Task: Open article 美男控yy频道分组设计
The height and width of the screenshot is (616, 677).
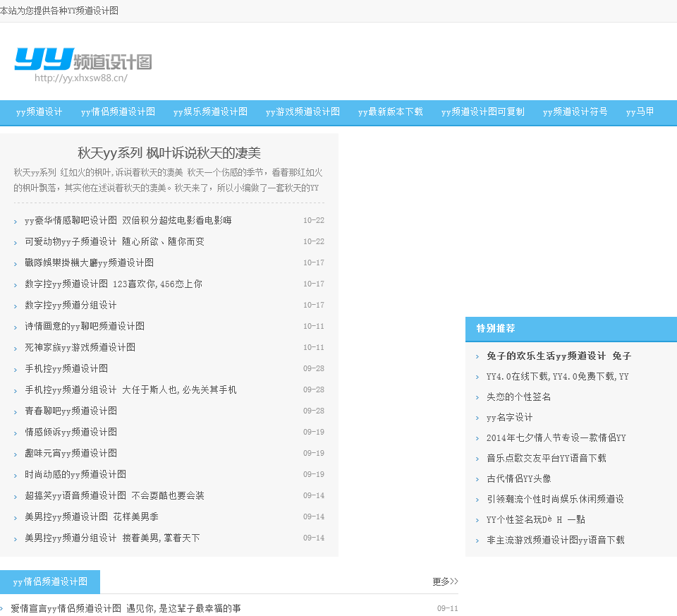Action: pos(112,538)
